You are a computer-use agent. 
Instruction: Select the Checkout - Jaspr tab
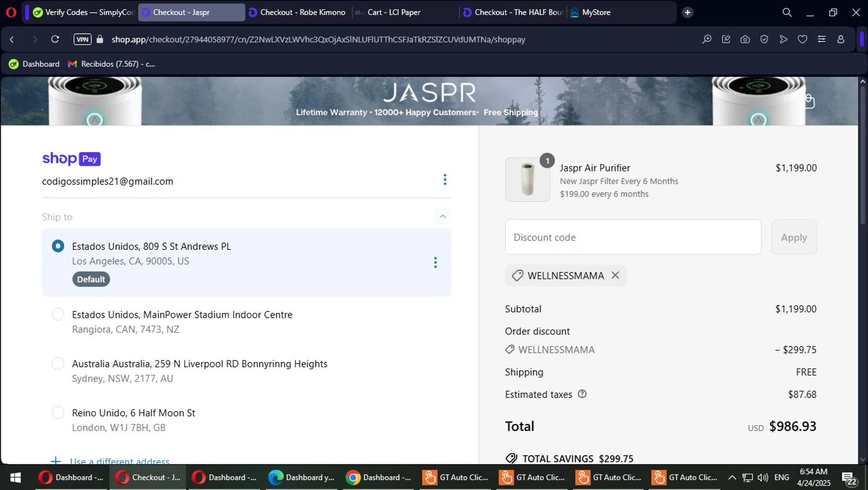point(191,12)
